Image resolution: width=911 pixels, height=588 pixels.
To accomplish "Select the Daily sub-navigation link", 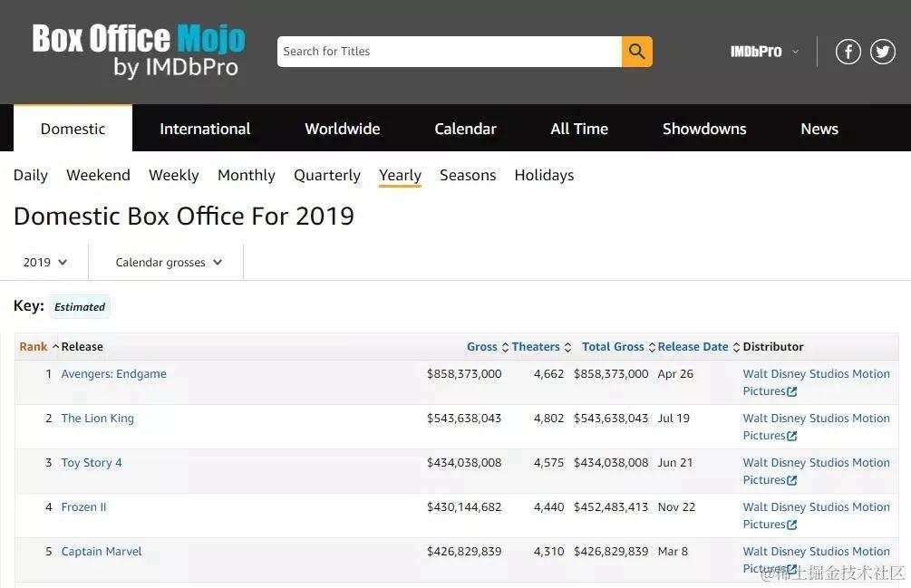I will tap(31, 175).
